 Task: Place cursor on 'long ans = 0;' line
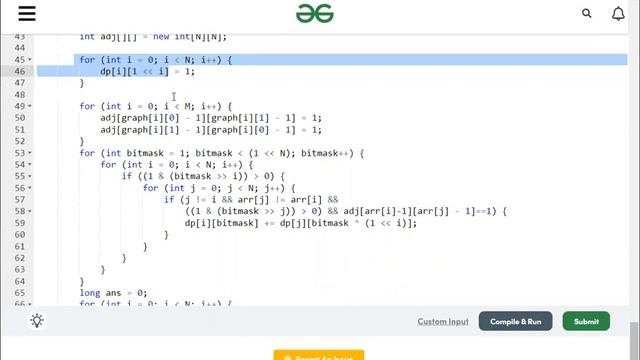click(x=113, y=293)
